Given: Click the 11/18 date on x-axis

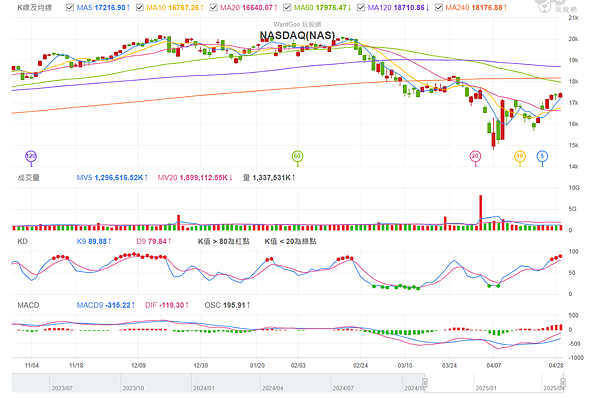Looking at the screenshot, I should (76, 365).
